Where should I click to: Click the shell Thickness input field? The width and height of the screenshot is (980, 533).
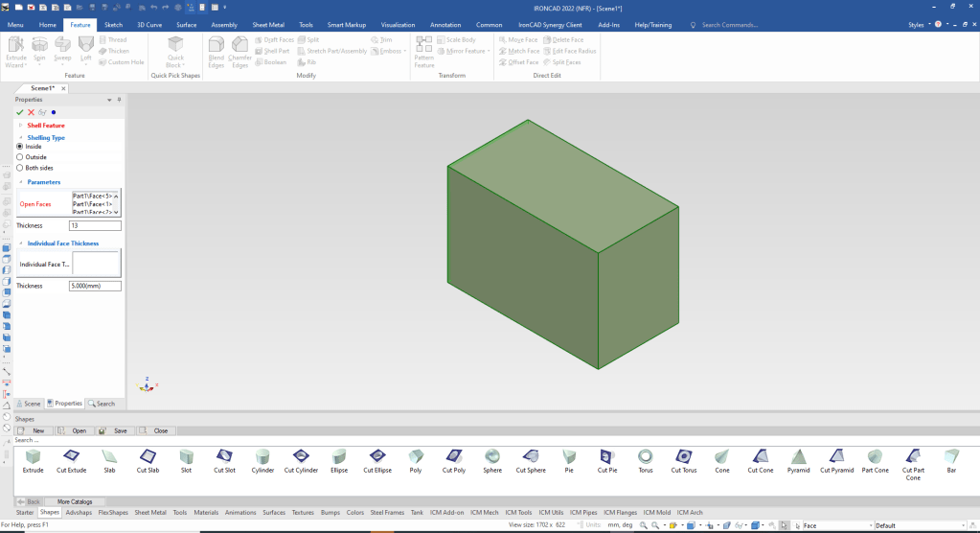[x=95, y=225]
